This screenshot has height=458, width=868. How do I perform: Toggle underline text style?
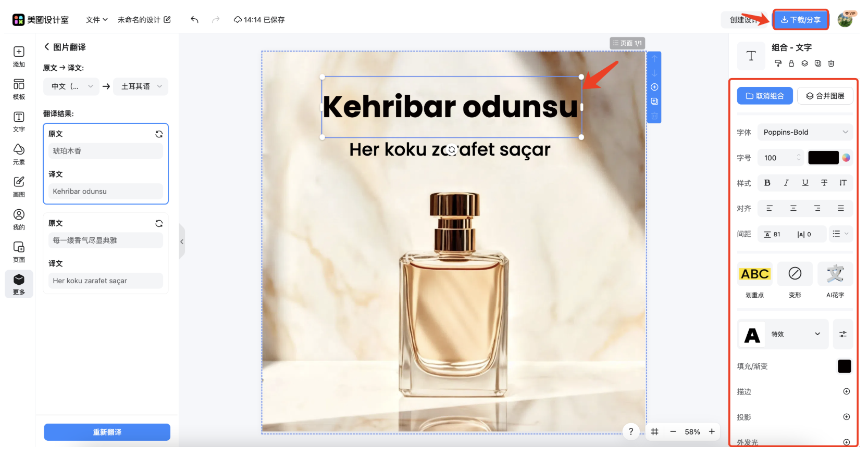(x=805, y=183)
